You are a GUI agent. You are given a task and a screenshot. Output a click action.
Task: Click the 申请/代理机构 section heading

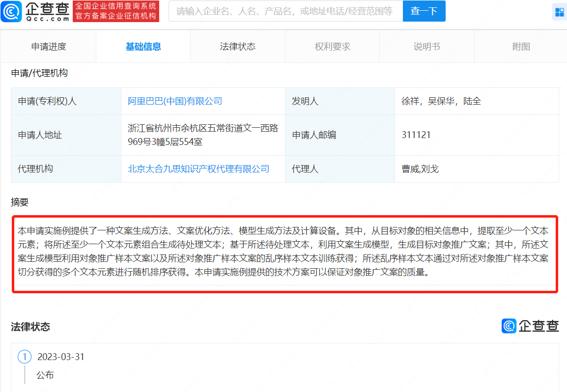(39, 73)
